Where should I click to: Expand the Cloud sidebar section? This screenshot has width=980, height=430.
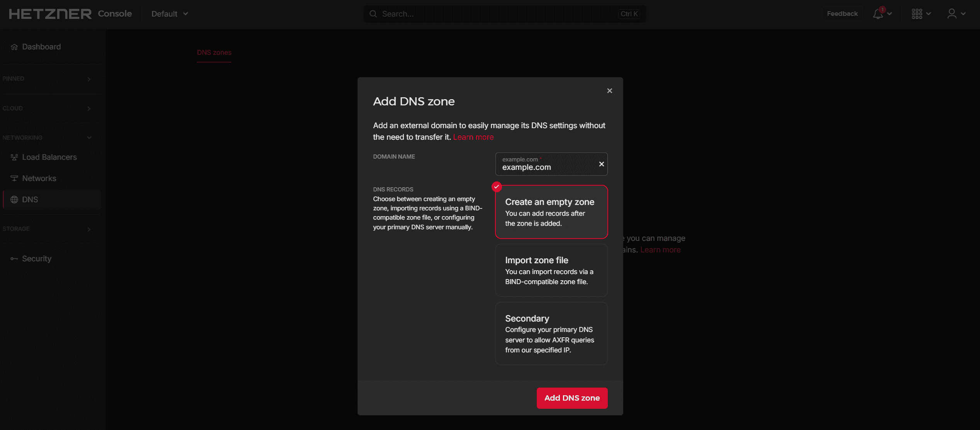pyautogui.click(x=89, y=108)
